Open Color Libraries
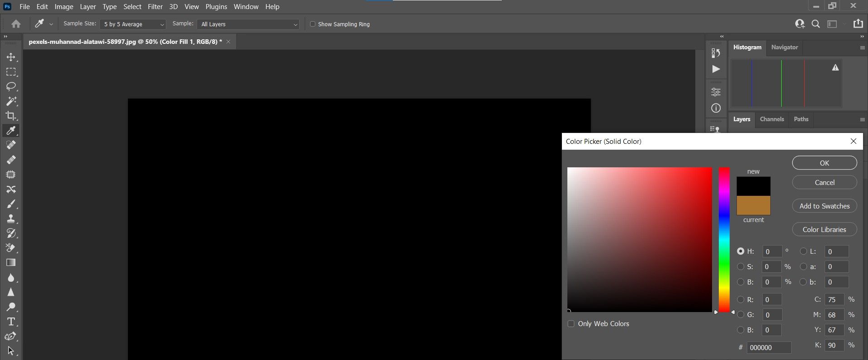 pos(825,229)
